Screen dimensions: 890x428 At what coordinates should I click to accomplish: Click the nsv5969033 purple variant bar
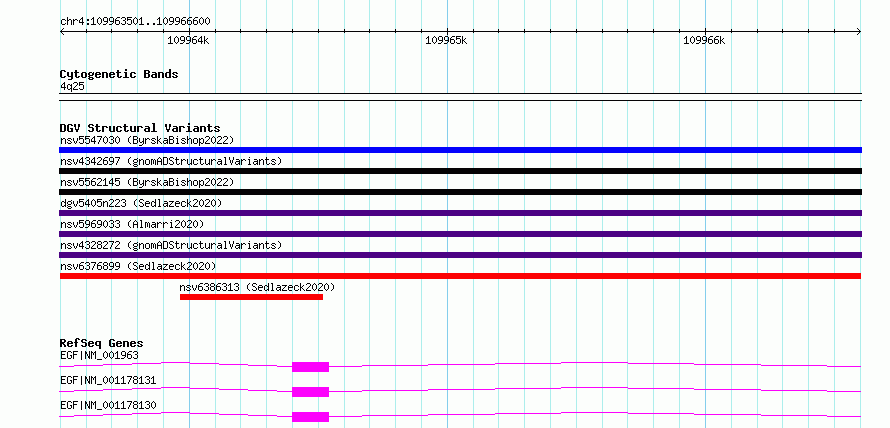(460, 234)
